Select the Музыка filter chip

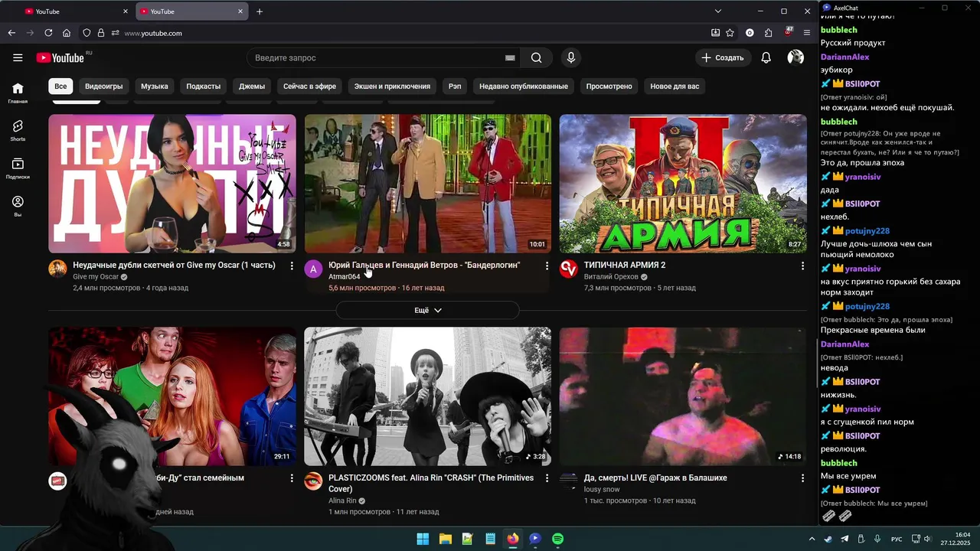point(154,86)
